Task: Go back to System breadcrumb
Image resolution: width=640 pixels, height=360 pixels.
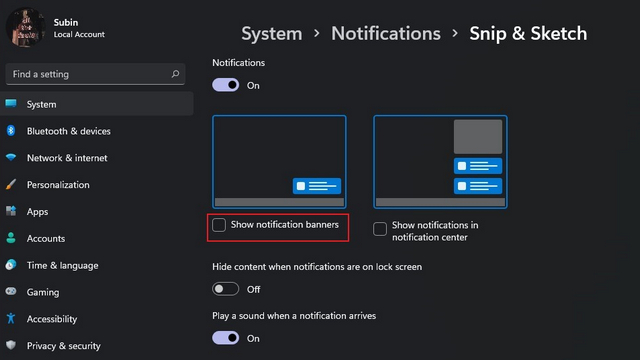Action: [x=272, y=33]
